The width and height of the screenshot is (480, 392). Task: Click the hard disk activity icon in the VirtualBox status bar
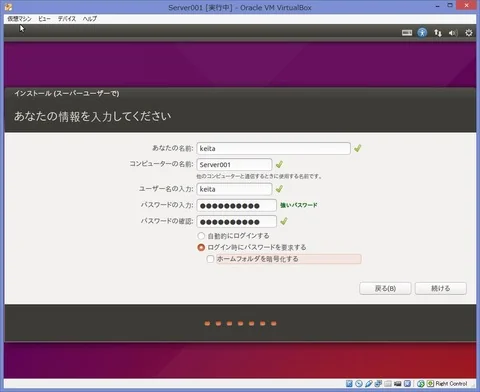[x=349, y=384]
